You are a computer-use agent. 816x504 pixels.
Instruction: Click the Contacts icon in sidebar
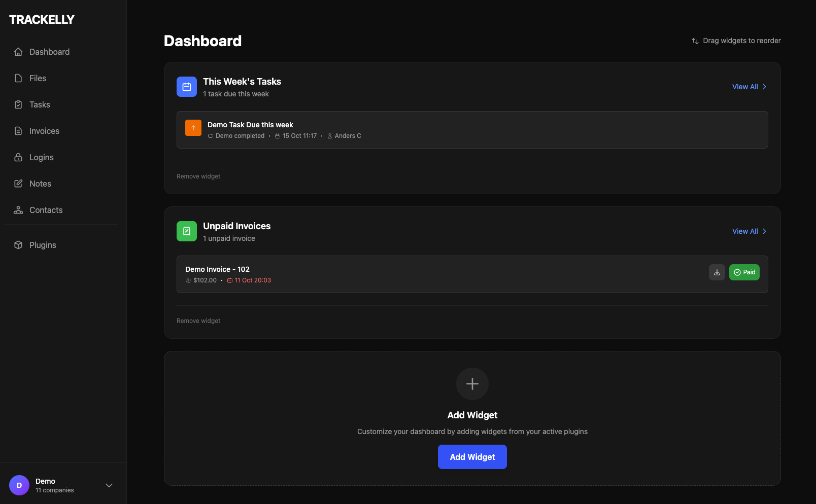click(18, 210)
